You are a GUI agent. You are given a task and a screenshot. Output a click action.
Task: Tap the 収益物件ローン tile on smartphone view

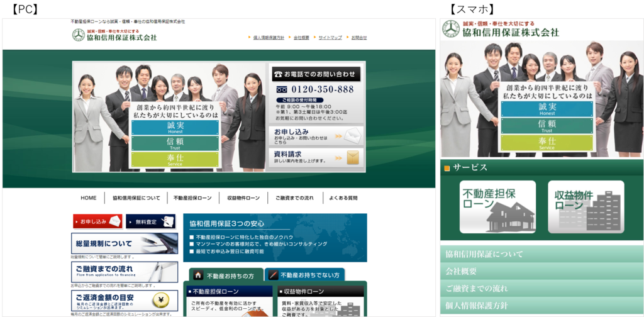click(586, 207)
